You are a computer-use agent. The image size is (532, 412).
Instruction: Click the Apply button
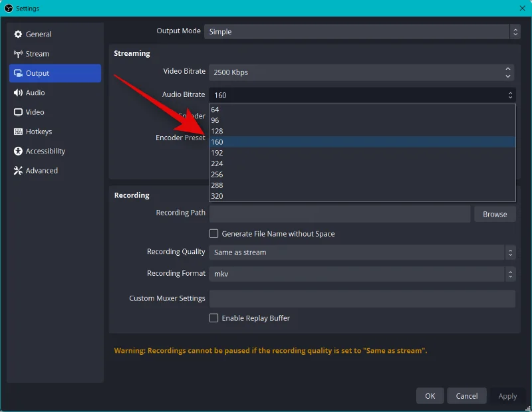(x=507, y=396)
